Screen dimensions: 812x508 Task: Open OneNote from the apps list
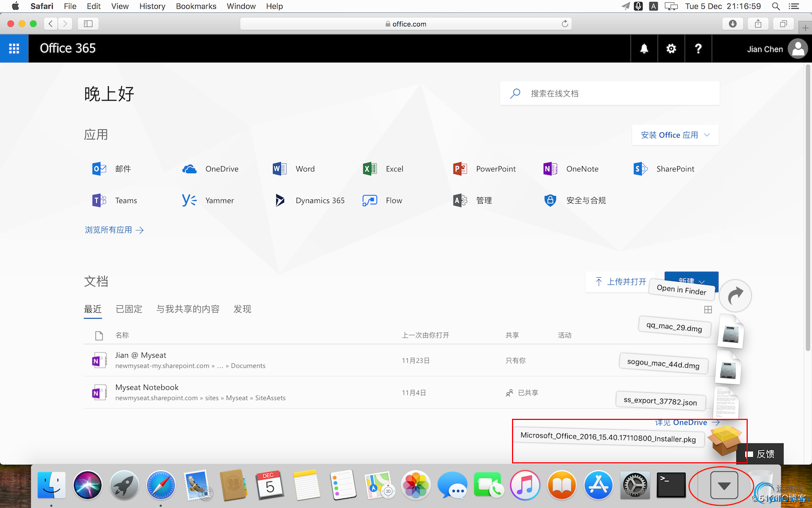(x=571, y=169)
